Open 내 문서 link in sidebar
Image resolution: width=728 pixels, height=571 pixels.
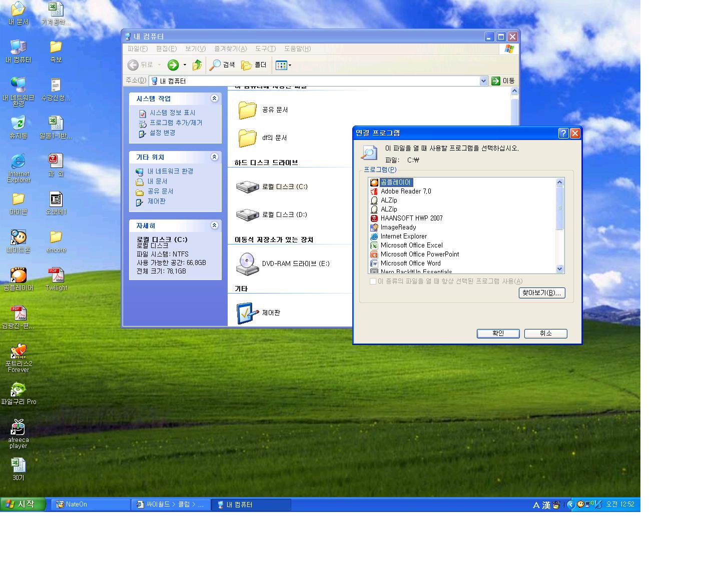(x=157, y=181)
